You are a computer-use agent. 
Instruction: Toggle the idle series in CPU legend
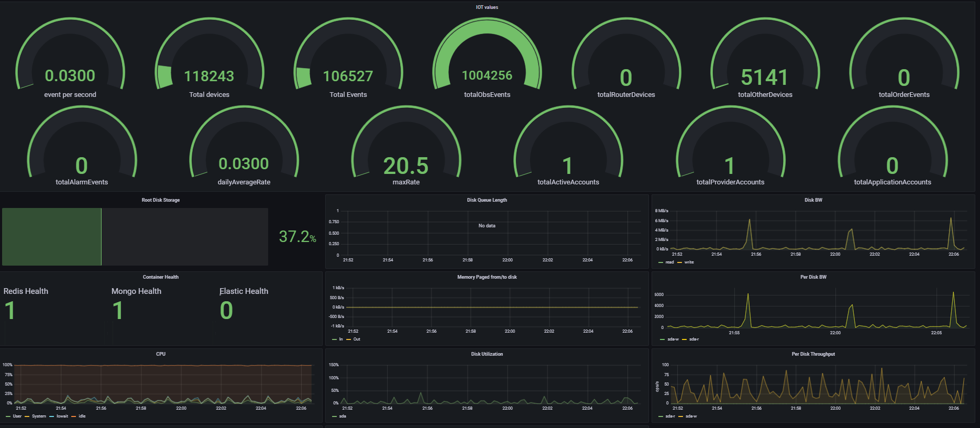click(x=82, y=416)
